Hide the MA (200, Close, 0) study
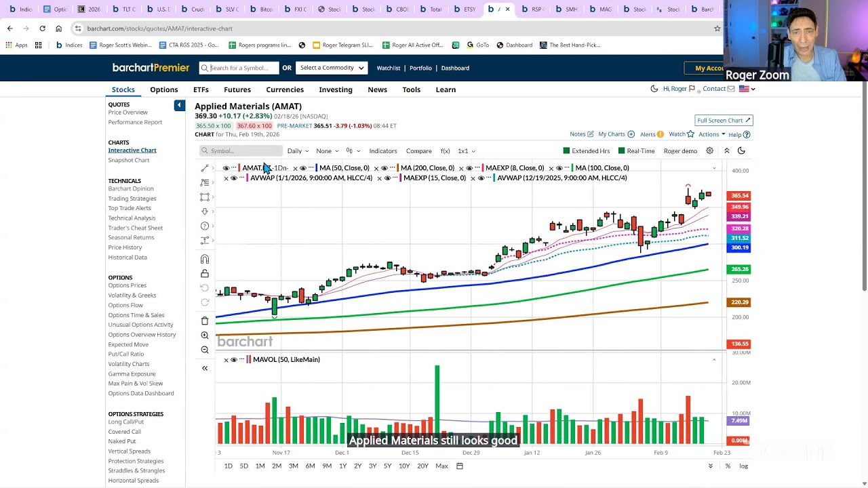This screenshot has width=868, height=488. (384, 168)
